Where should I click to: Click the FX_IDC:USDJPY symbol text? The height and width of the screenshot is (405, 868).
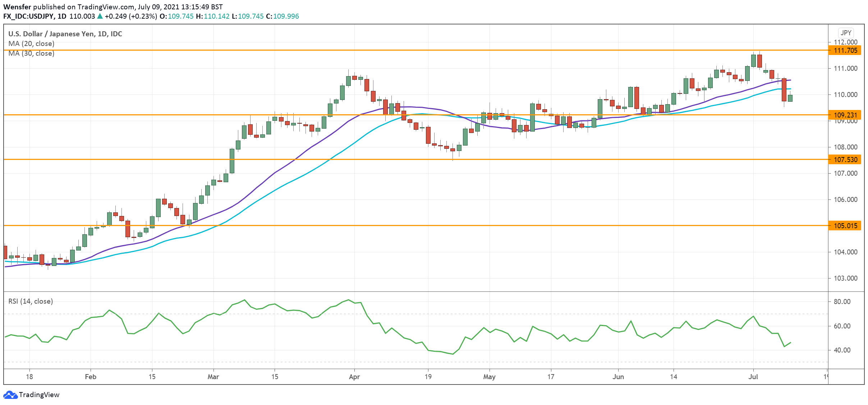[x=29, y=16]
